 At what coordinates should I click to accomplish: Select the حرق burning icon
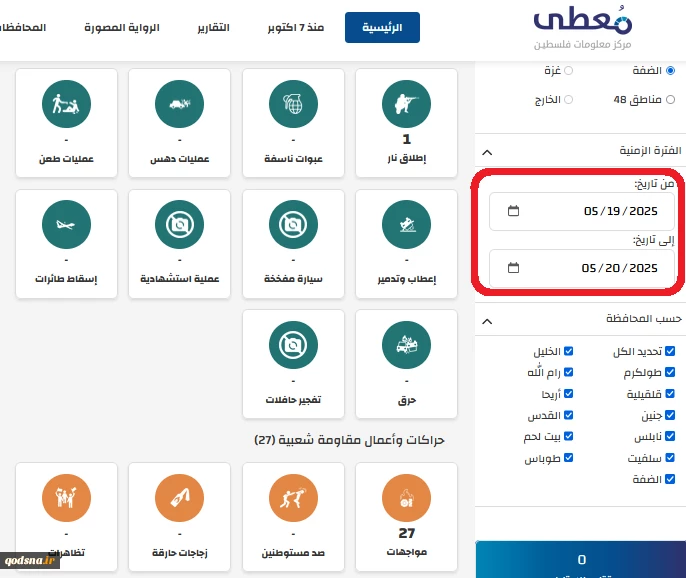pyautogui.click(x=406, y=345)
